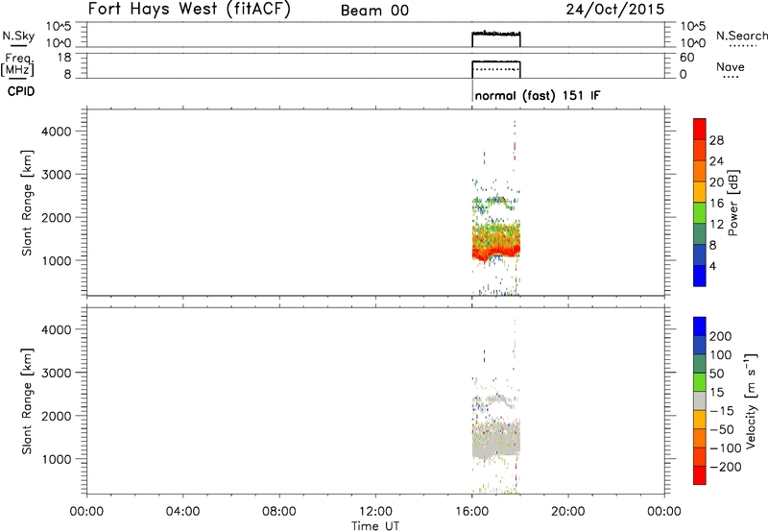Click the 04:00 time tick label
This screenshot has height=532, width=768.
[182, 512]
